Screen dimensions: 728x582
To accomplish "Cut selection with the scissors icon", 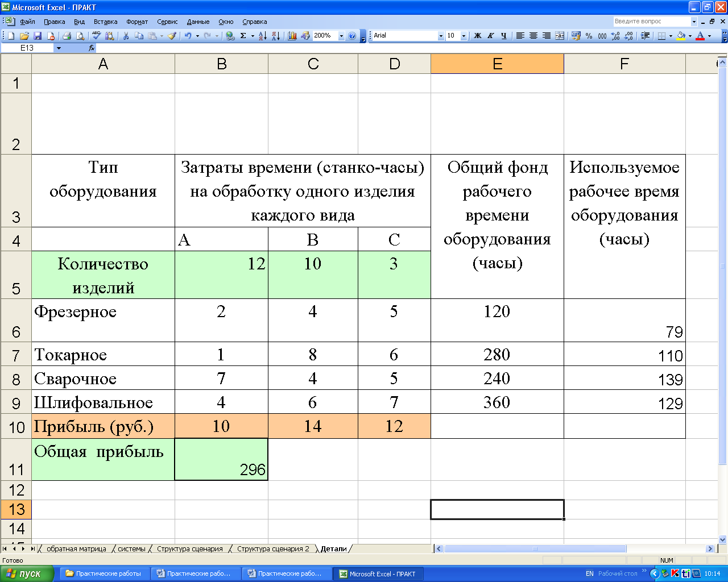I will coord(126,36).
